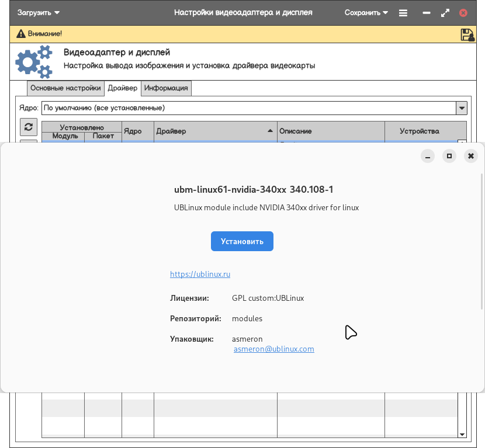Click the Описание column header
The width and height of the screenshot is (485, 448).
[330, 131]
